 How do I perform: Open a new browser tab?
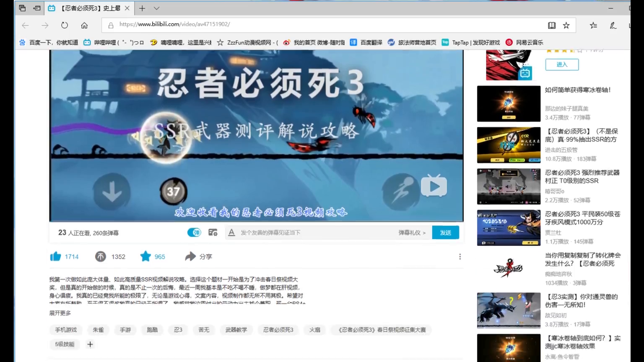pos(142,8)
